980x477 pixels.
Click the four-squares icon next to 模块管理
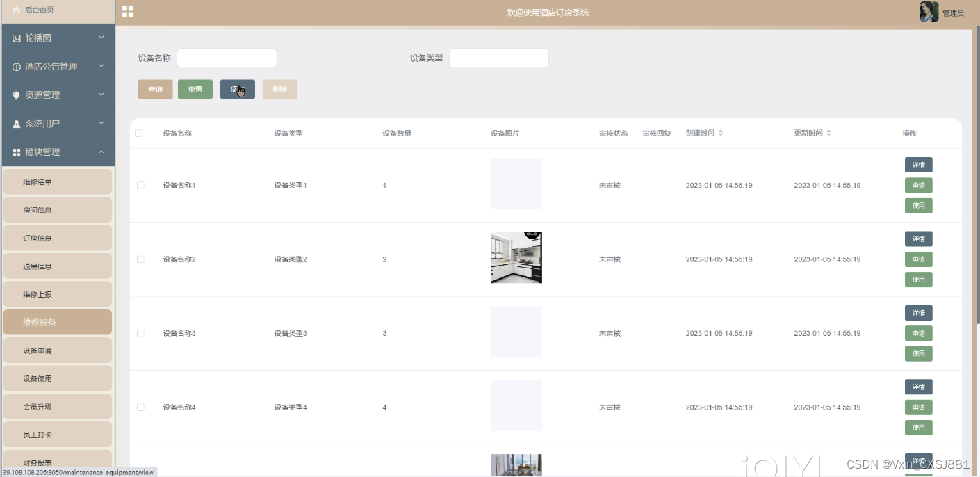click(17, 152)
